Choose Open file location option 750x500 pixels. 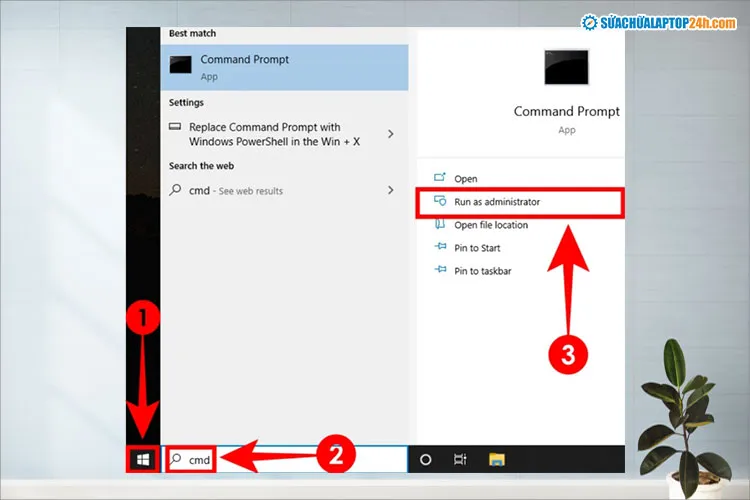pyautogui.click(x=491, y=225)
